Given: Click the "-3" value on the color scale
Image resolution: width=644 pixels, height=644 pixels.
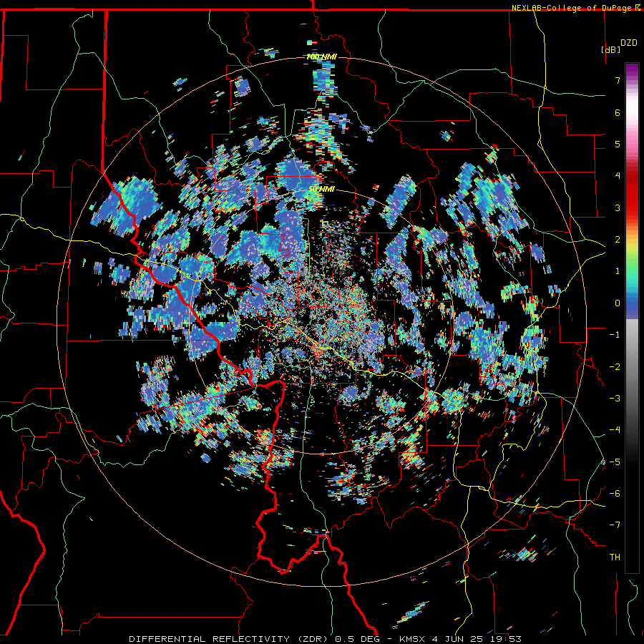Looking at the screenshot, I should (615, 398).
